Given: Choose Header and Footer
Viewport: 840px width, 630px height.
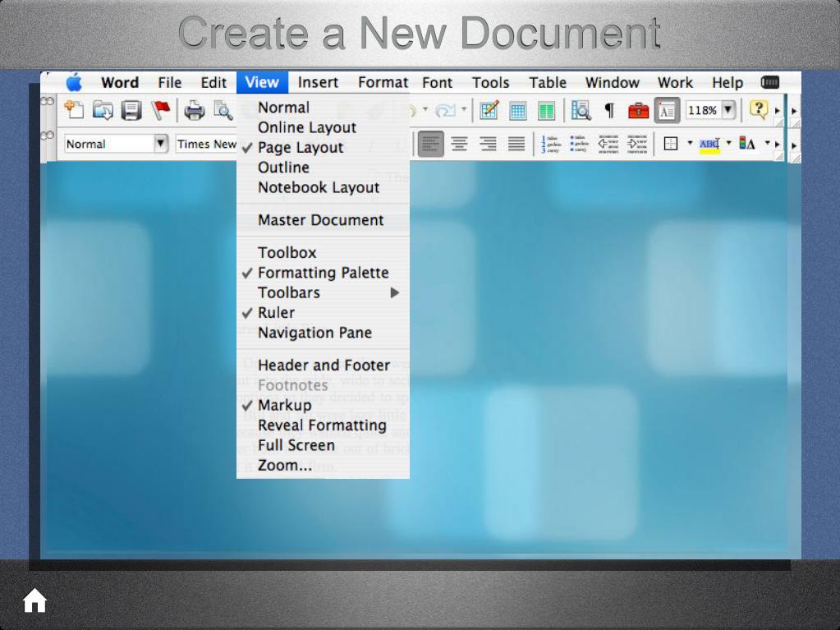Looking at the screenshot, I should (323, 366).
